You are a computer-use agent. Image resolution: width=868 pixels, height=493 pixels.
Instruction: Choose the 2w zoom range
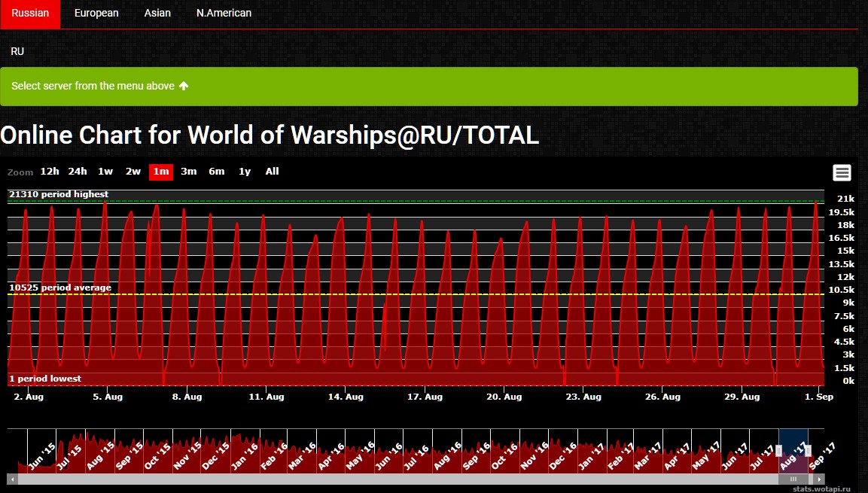133,172
